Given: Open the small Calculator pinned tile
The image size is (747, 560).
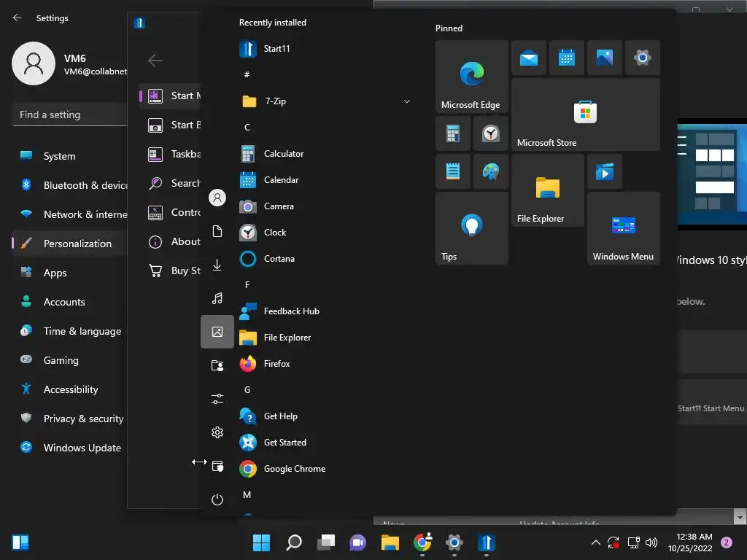Looking at the screenshot, I should [x=453, y=133].
